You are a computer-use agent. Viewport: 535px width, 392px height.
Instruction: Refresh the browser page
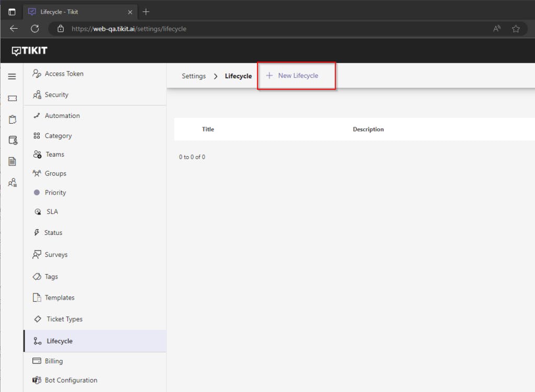35,29
